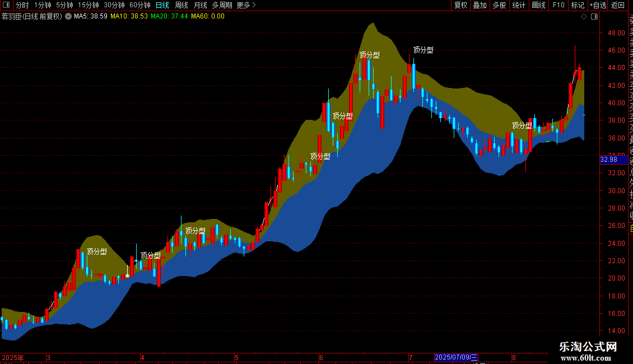
Task: Click the 若羽臣(日线.前复权) title
Action: point(32,16)
